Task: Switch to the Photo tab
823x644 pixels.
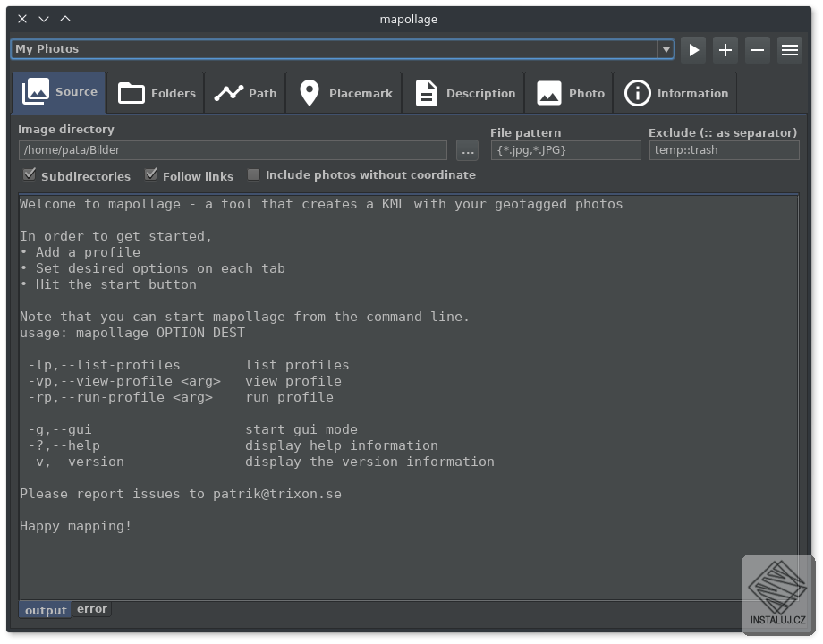Action: pos(570,93)
